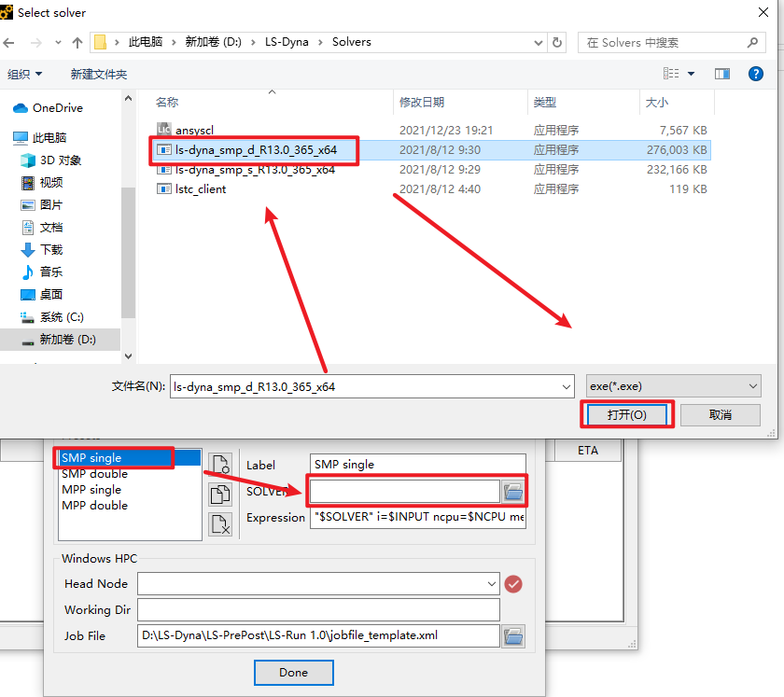Toggle the preview pane icon
Image resolution: width=784 pixels, height=697 pixels.
tap(721, 74)
